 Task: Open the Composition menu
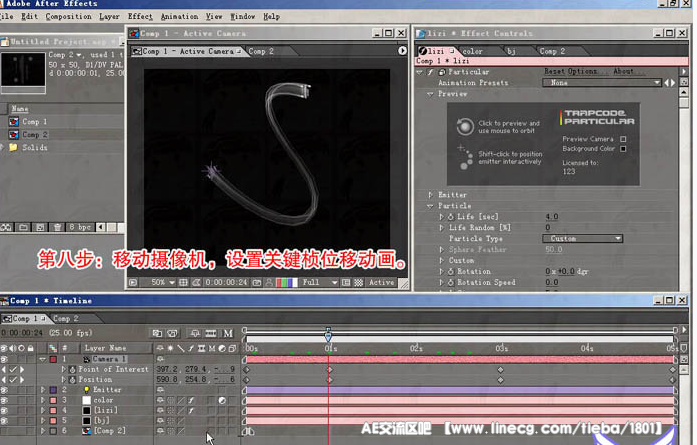coord(69,17)
